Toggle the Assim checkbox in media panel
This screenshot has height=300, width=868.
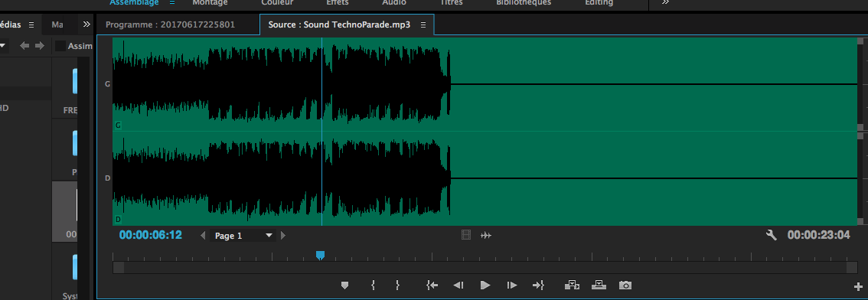point(60,46)
